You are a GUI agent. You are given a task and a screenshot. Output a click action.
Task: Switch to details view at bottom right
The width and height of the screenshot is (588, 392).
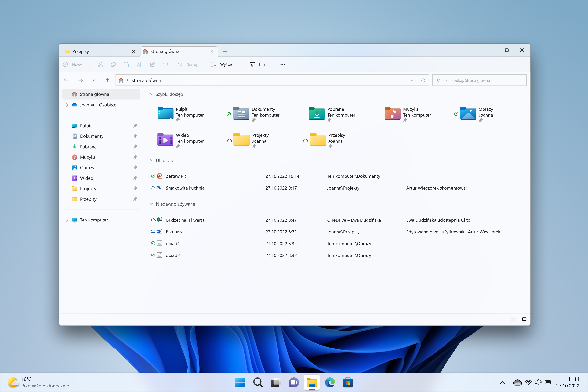tap(513, 319)
